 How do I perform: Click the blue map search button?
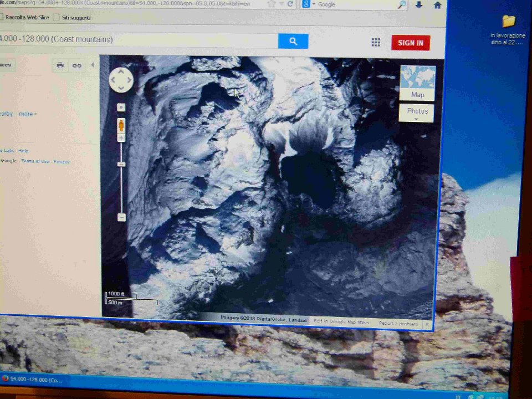(x=293, y=42)
